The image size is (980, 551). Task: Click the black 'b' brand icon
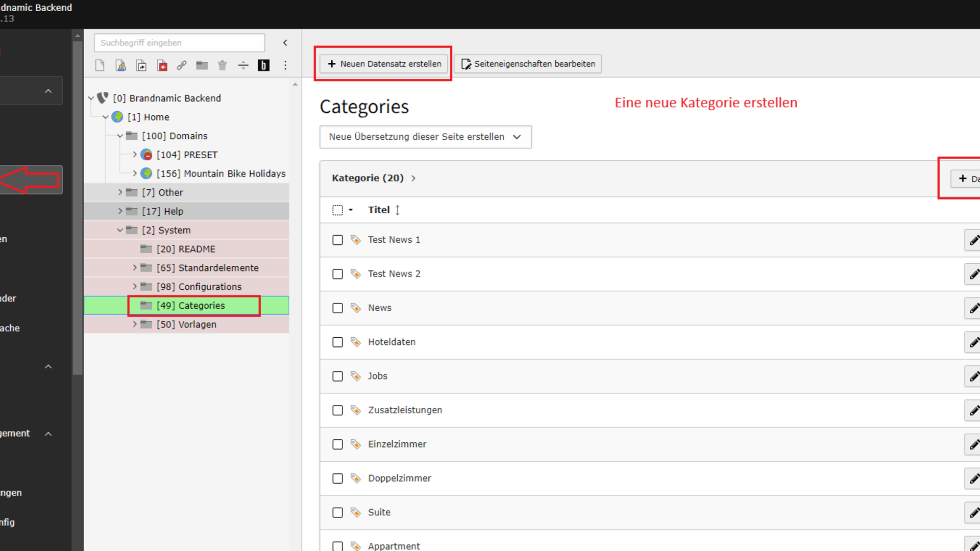263,65
